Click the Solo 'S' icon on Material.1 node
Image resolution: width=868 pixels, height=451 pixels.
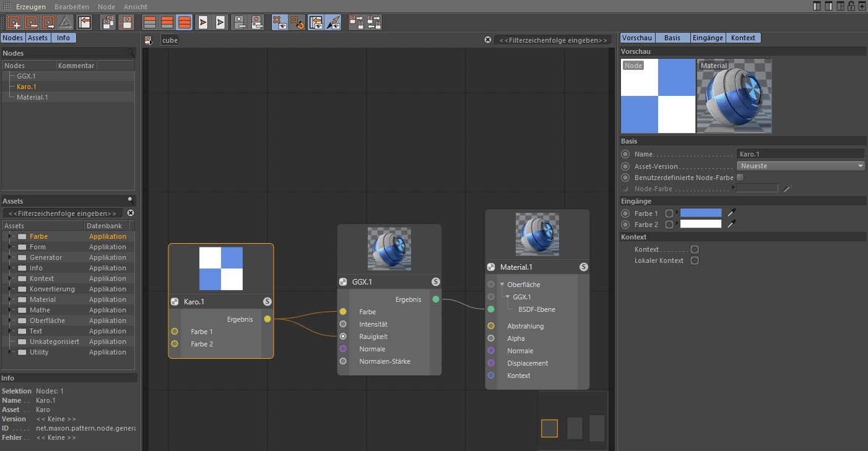coord(583,267)
